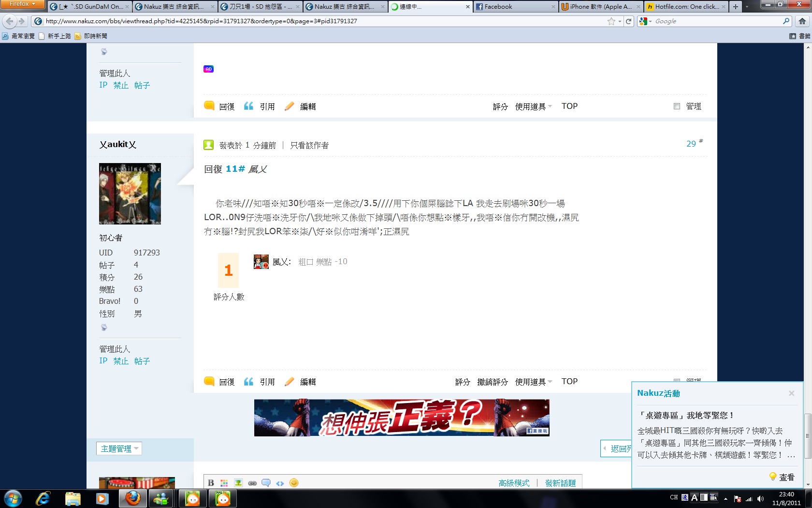Open 使用道具 dropdown on post 29
812x508 pixels.
[533, 382]
